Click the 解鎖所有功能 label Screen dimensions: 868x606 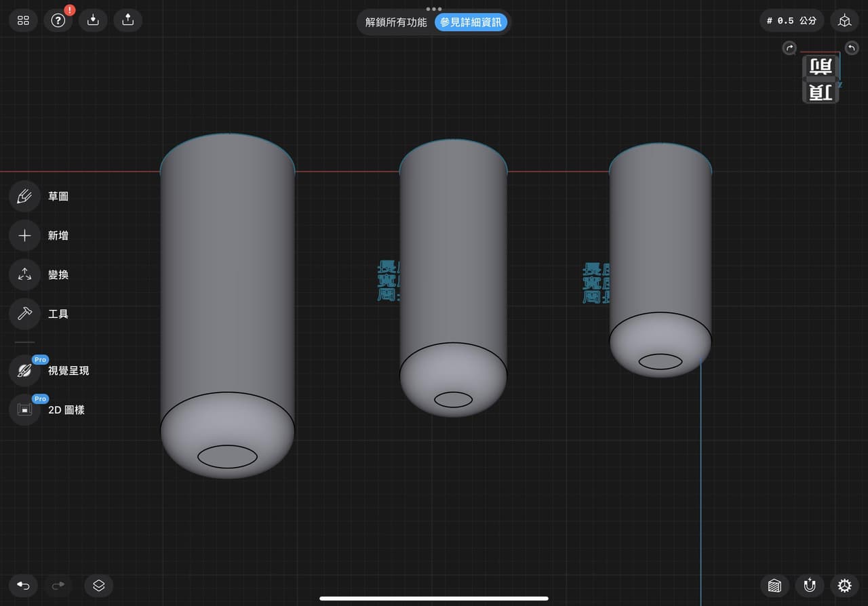tap(396, 22)
